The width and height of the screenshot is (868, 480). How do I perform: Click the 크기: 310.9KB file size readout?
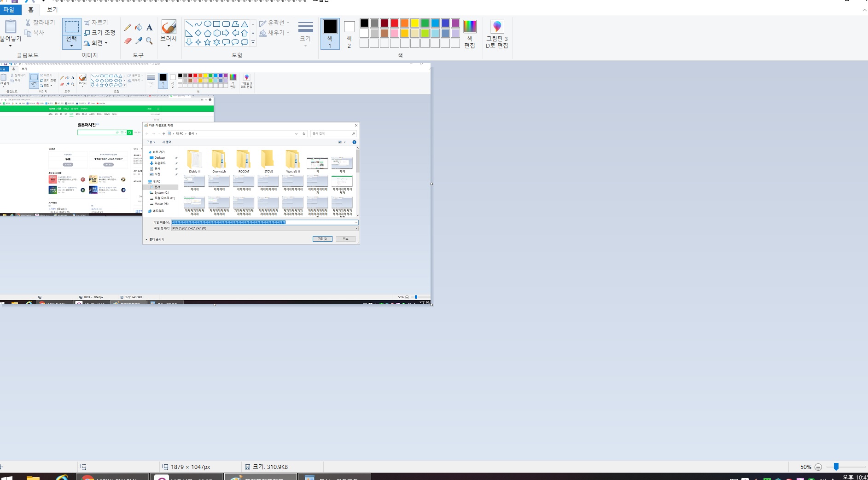pos(266,467)
